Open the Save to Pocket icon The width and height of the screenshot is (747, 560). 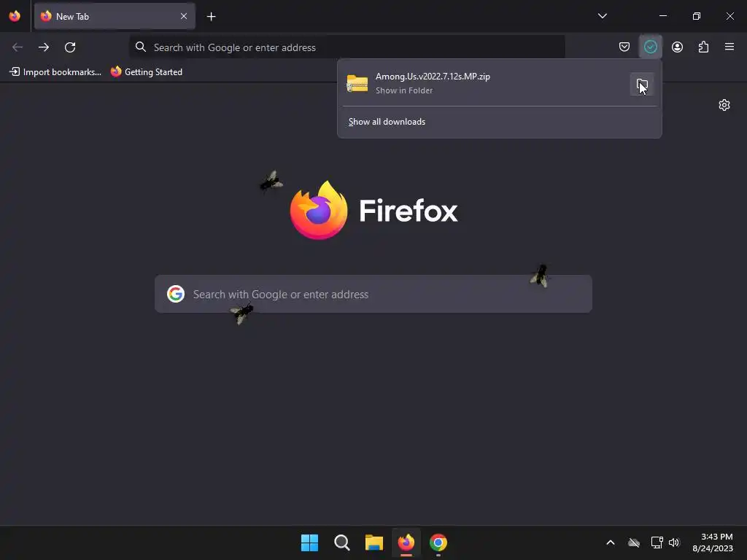pos(624,47)
